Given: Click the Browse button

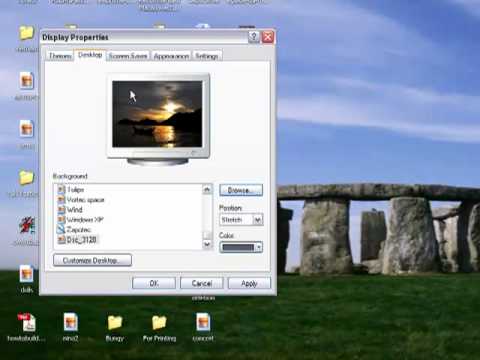Looking at the screenshot, I should (x=241, y=190).
